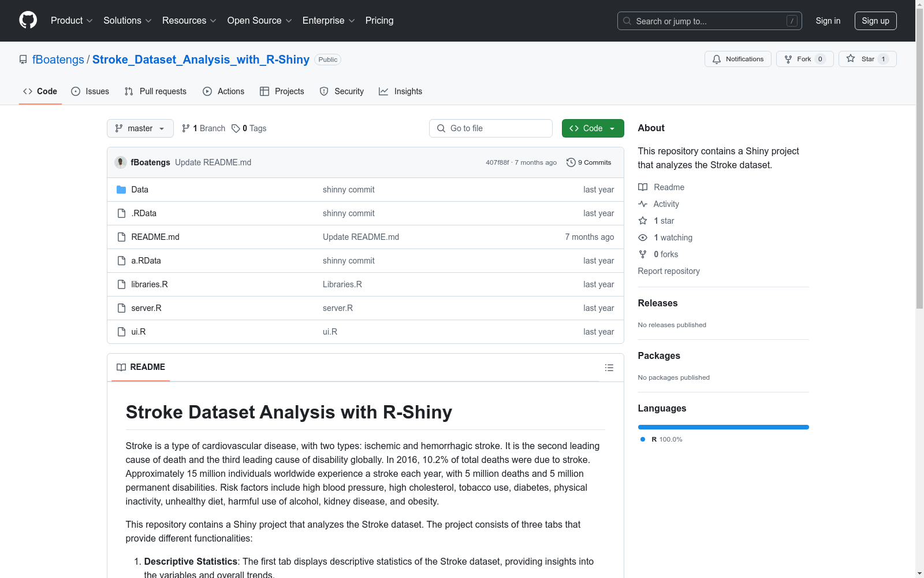Click the Notifications bell button
924x578 pixels.
pyautogui.click(x=737, y=59)
